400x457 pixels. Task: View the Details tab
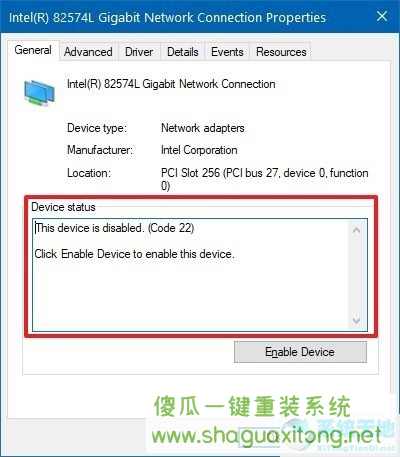coord(183,52)
